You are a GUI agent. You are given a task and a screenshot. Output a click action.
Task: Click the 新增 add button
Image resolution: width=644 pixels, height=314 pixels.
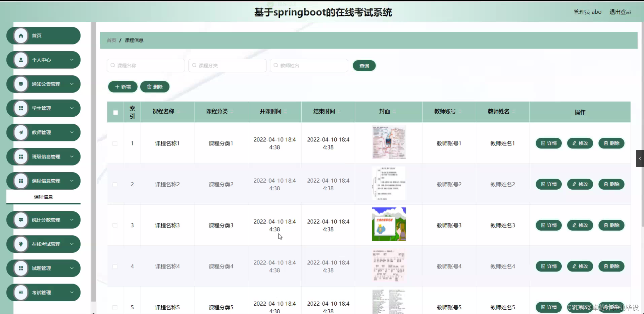[123, 87]
